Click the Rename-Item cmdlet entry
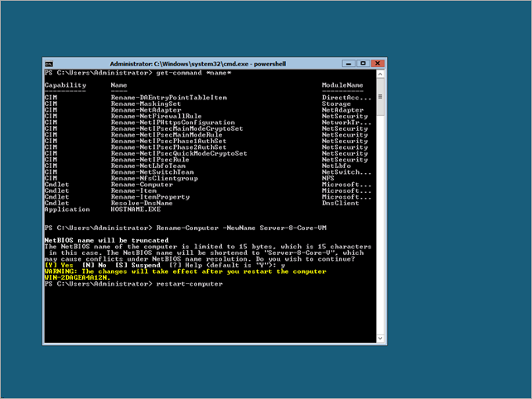 point(133,190)
